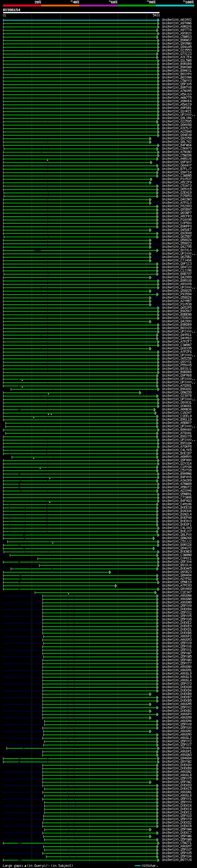The image size is (197, 868).
Task: Select the UniRef100_Q1L5W8 label
Action: (x=176, y=61)
